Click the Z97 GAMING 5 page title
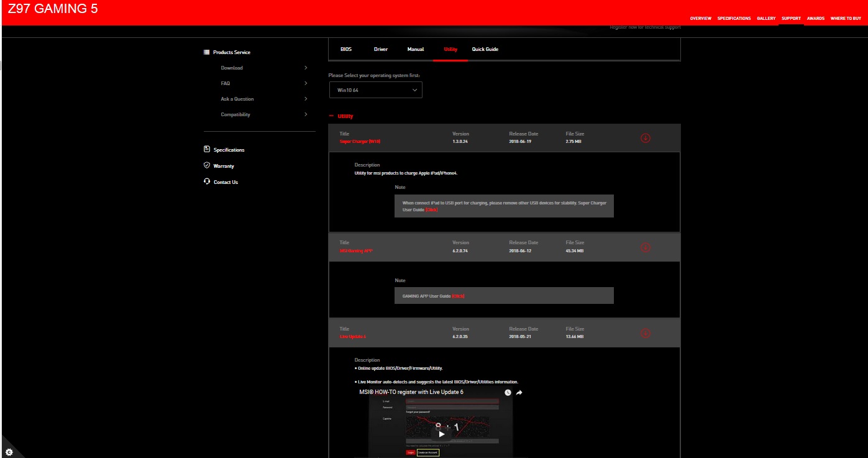 [53, 9]
